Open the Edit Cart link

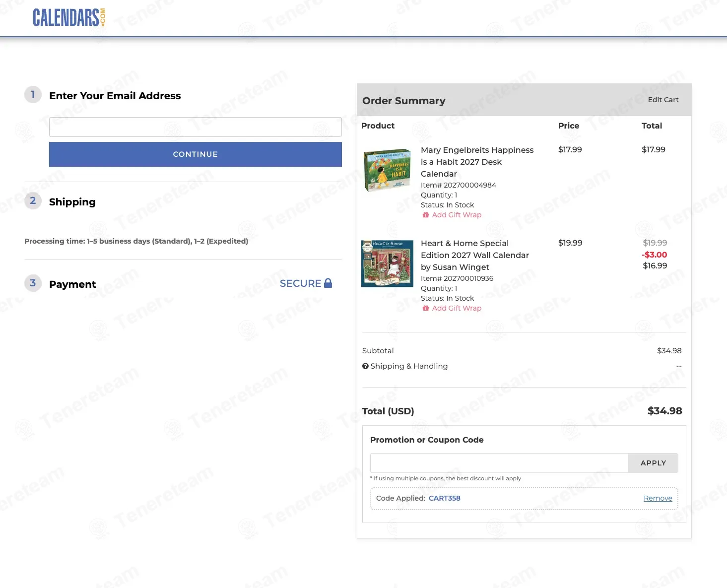[x=663, y=100]
